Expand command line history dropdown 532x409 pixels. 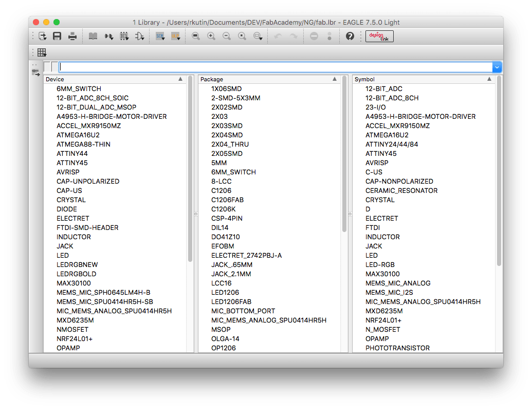tap(497, 67)
